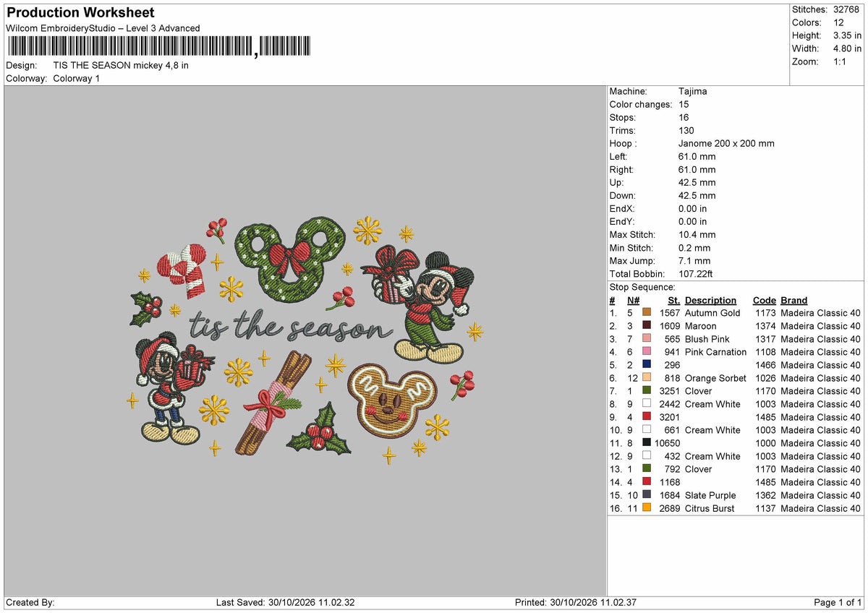Screen dimensions: 868x613
Task: Click the Cream White swatch in stop 8
Action: tap(647, 404)
